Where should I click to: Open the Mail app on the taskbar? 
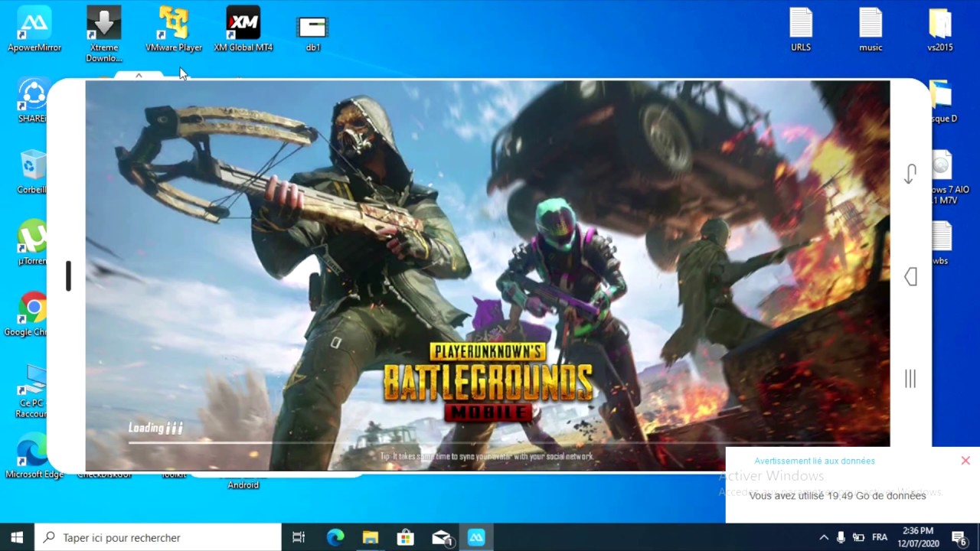[442, 537]
